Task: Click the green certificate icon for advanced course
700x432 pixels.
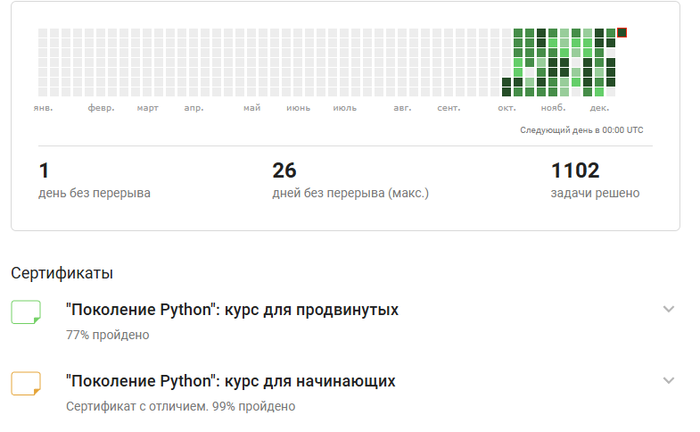Action: coord(26,312)
